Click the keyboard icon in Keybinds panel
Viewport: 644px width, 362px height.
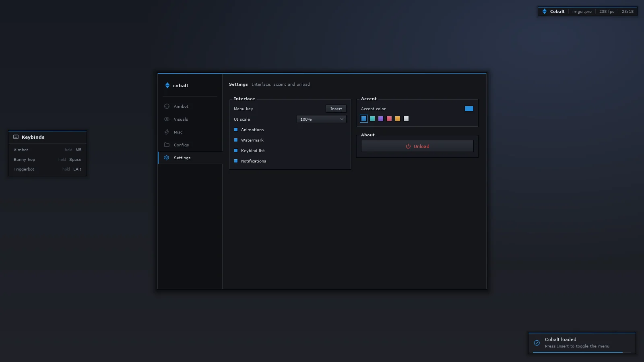point(16,137)
